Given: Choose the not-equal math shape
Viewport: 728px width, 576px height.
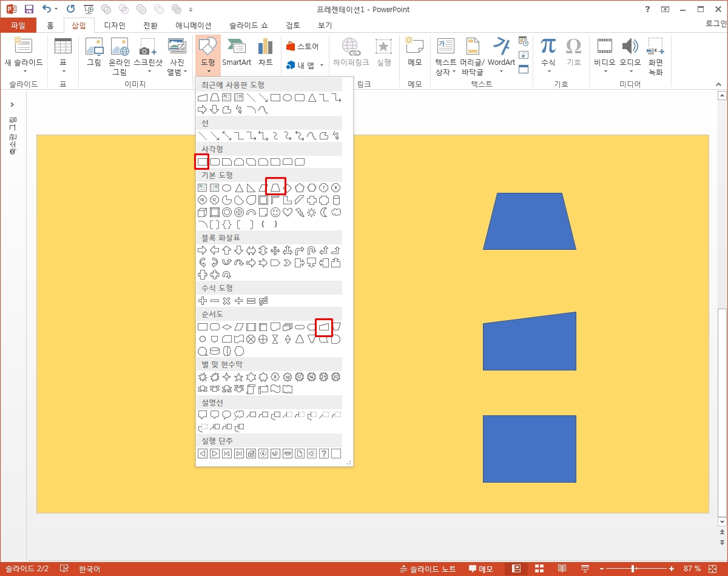Looking at the screenshot, I should click(x=263, y=301).
